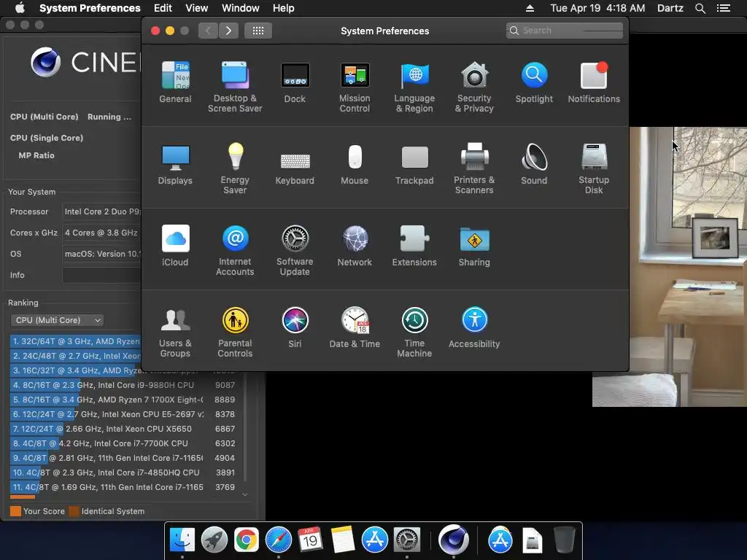Open Notification Center from menu bar

[724, 8]
